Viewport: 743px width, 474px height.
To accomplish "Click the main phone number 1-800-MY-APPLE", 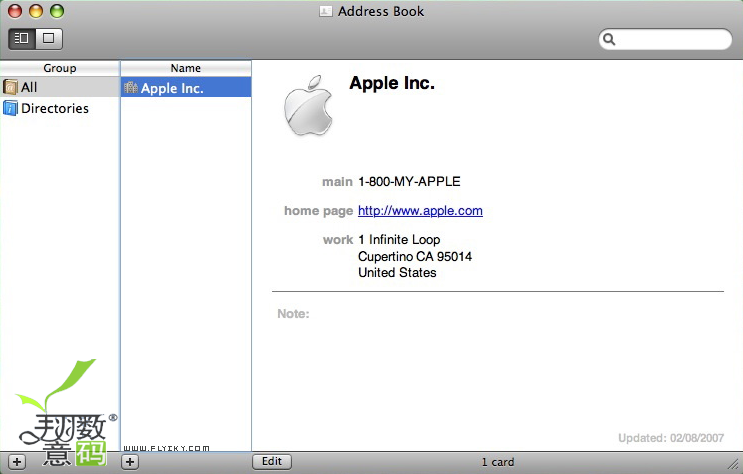I will pos(409,182).
